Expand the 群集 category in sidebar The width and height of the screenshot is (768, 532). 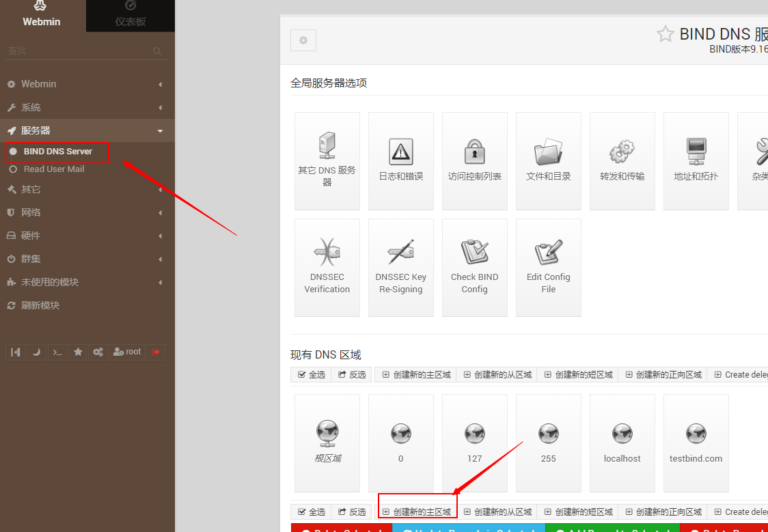tap(87, 259)
